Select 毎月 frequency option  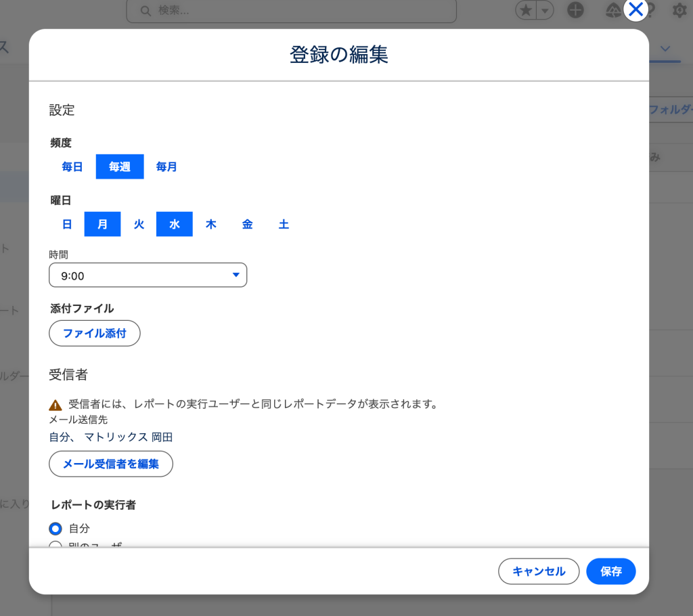coord(166,167)
